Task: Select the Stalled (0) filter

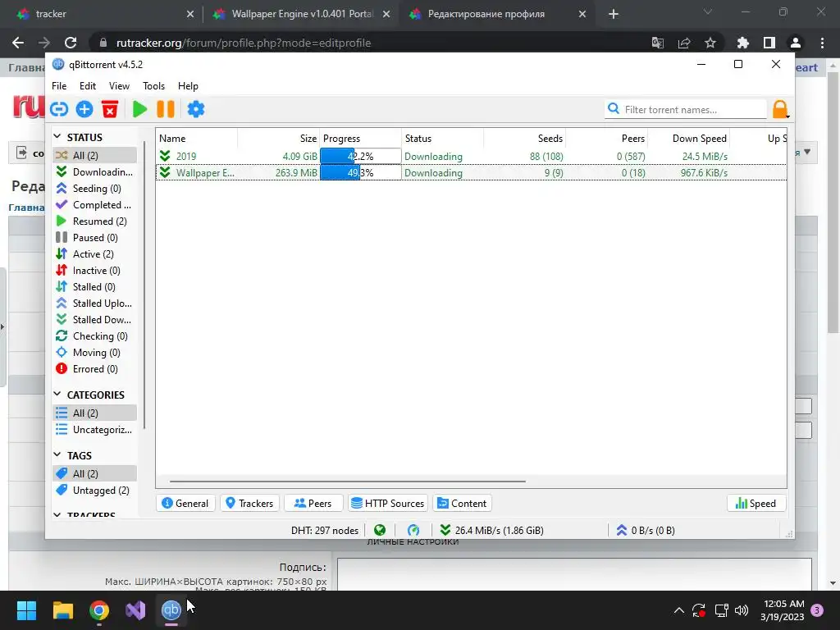Action: pyautogui.click(x=95, y=286)
